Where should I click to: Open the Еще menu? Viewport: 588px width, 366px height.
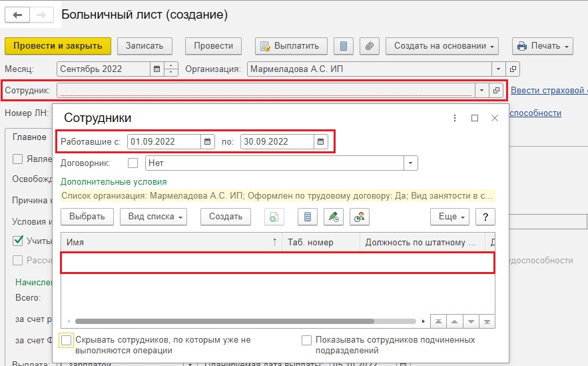(449, 217)
